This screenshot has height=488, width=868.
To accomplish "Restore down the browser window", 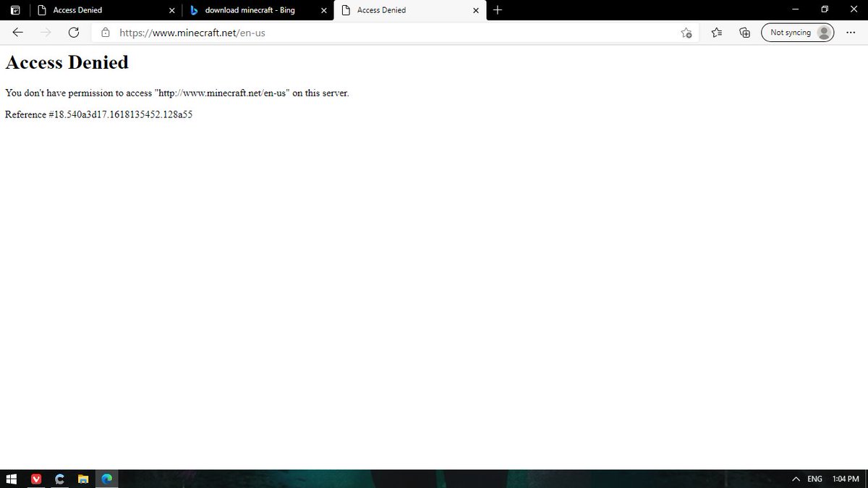I will point(824,10).
